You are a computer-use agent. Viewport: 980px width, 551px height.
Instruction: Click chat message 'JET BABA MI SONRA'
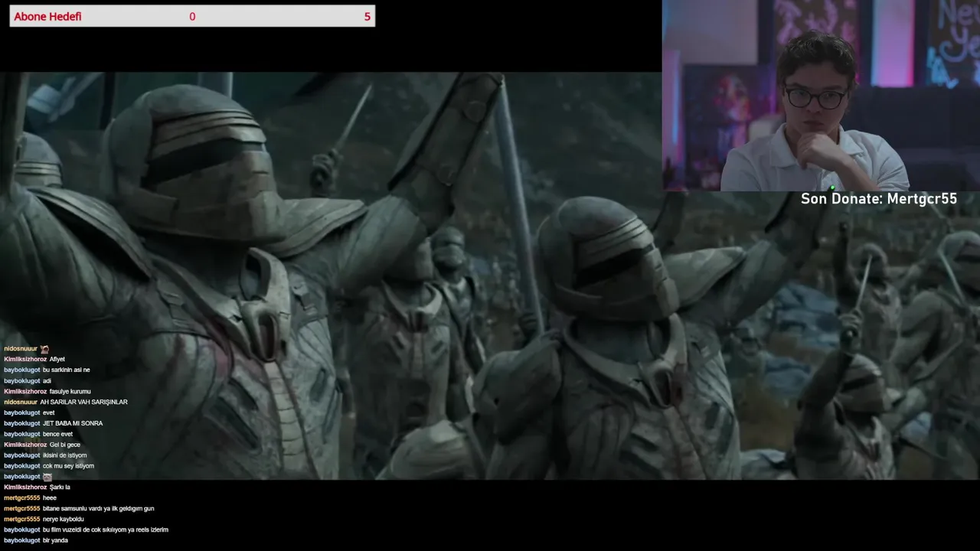tap(73, 423)
